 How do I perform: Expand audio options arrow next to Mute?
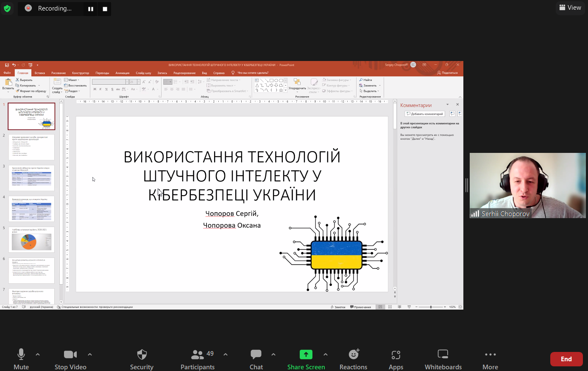click(38, 354)
